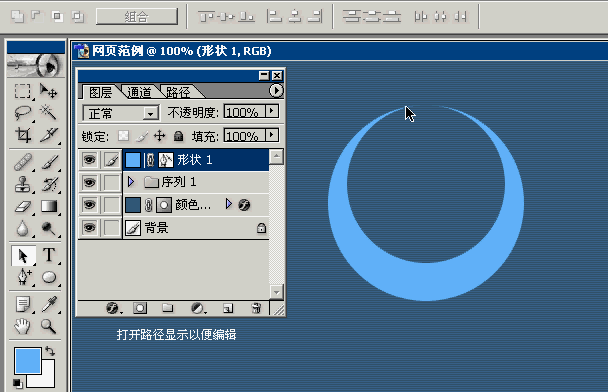The width and height of the screenshot is (608, 392).
Task: Select the Zoom tool
Action: [49, 326]
